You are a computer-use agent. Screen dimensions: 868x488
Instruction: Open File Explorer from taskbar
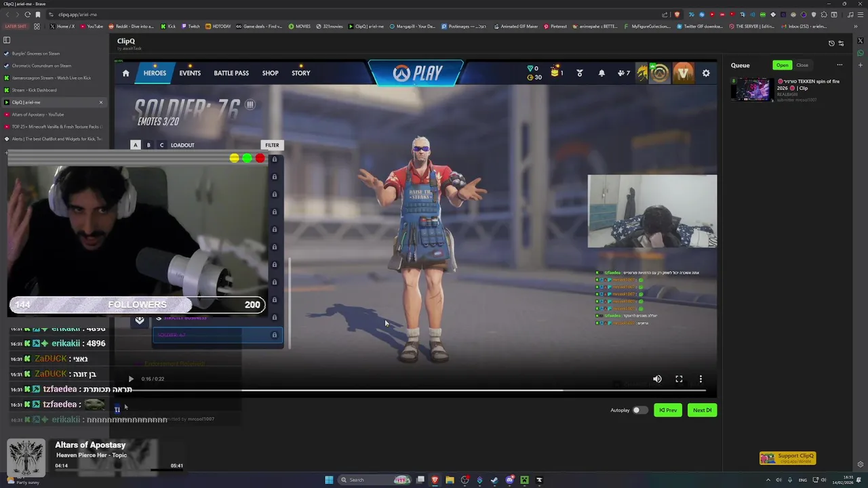(450, 480)
